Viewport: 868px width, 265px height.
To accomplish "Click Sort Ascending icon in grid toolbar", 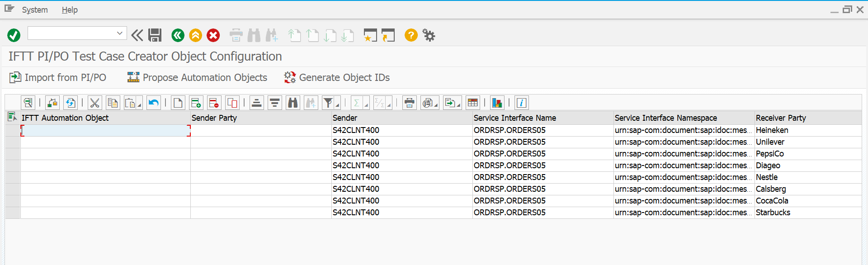I will coord(257,103).
